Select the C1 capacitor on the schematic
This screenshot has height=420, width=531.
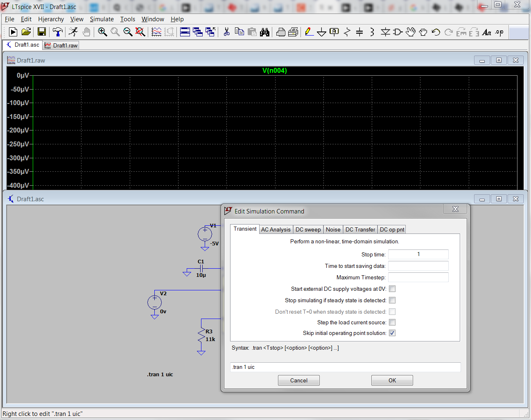coord(201,268)
